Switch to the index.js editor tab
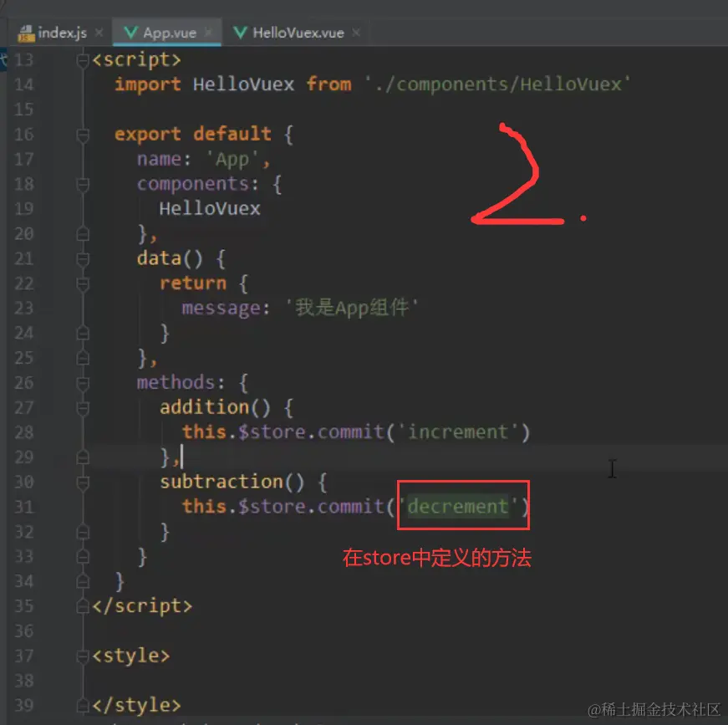Image resolution: width=728 pixels, height=725 pixels. 53,33
